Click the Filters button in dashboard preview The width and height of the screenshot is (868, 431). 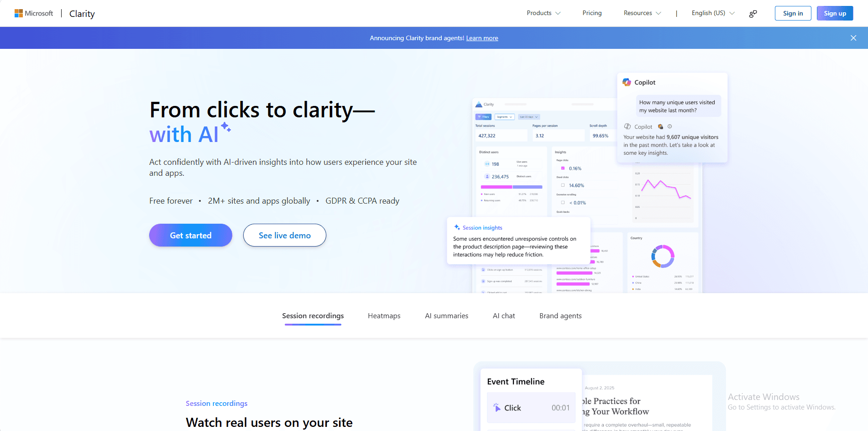point(483,117)
